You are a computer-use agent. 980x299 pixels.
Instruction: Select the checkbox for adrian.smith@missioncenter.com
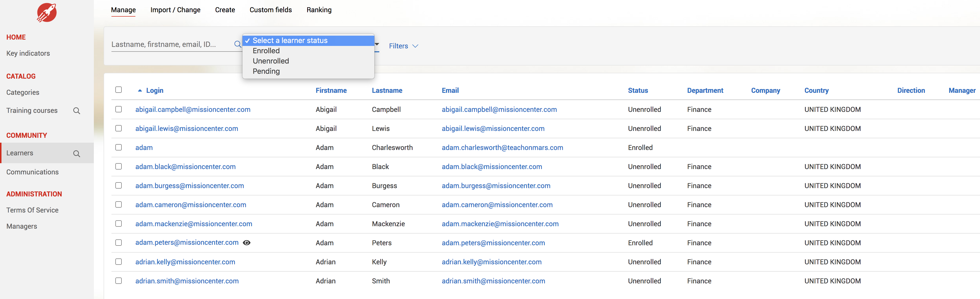118,280
